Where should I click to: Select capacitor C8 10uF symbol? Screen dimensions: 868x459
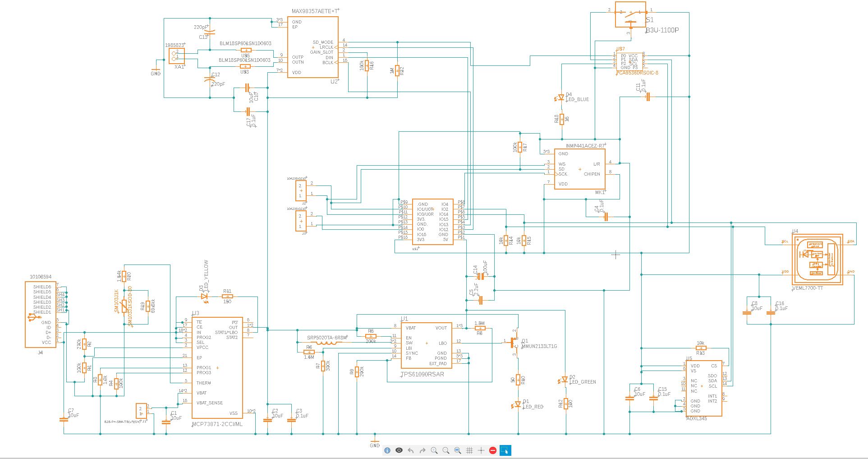[747, 312]
